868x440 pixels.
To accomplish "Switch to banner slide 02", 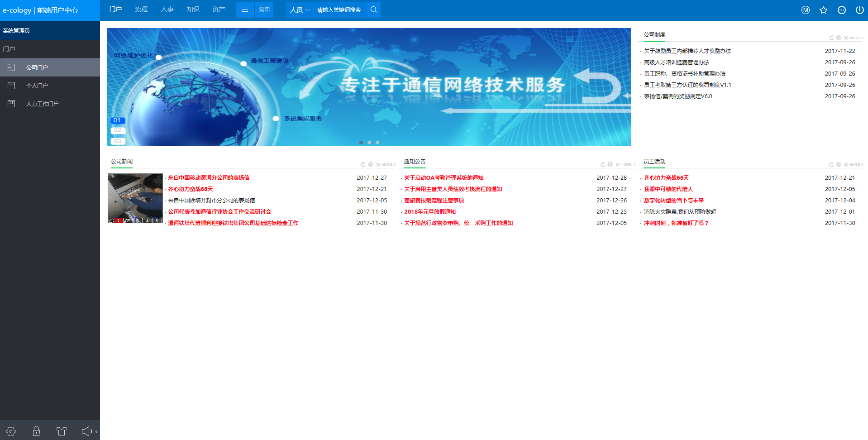I will click(118, 130).
